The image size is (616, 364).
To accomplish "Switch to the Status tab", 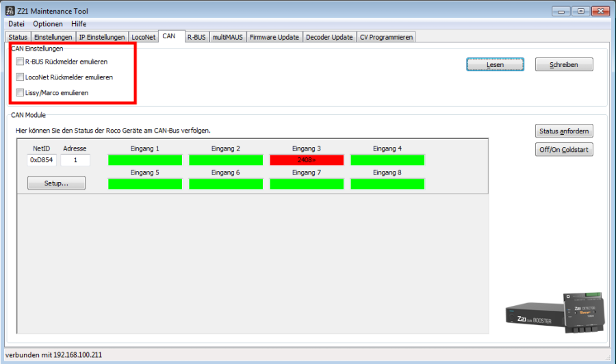I will click(18, 37).
